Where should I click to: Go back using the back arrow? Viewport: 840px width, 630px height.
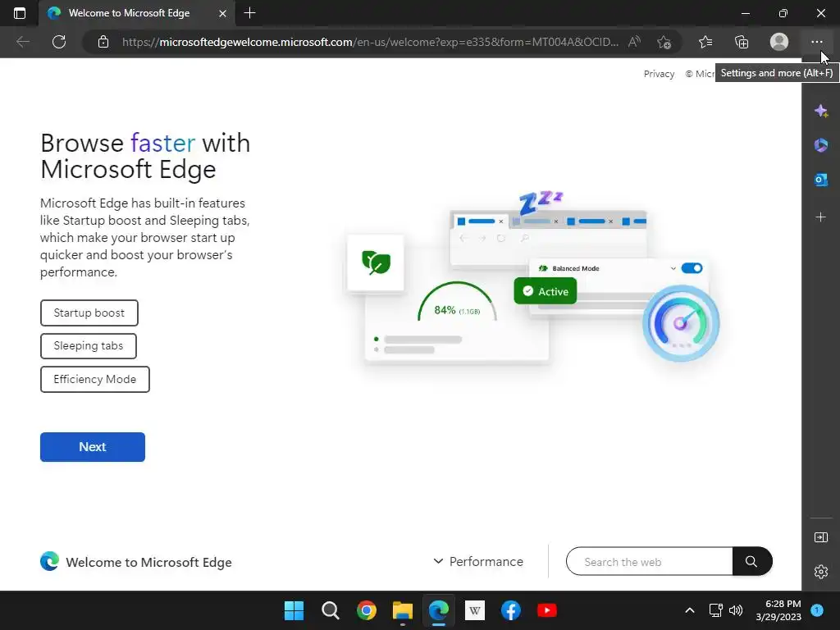22,42
